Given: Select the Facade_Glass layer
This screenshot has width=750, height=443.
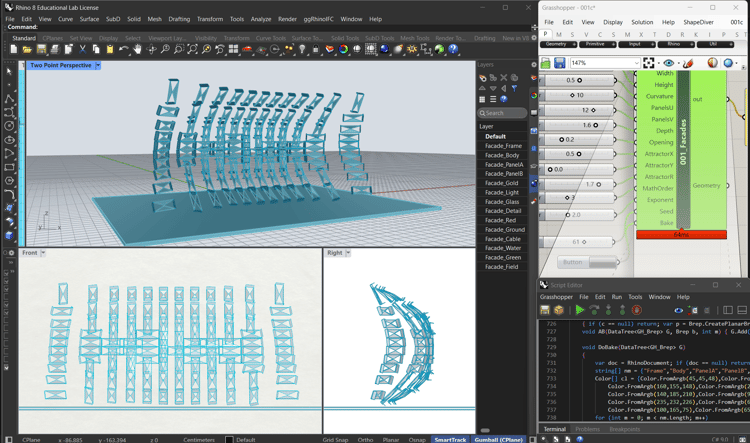Looking at the screenshot, I should (x=502, y=201).
